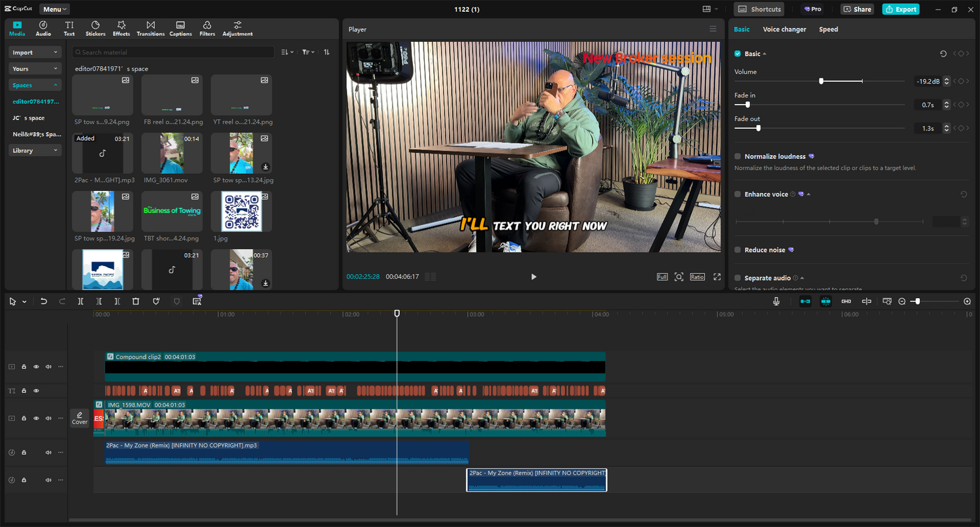Click the Volume slider handle

point(821,81)
